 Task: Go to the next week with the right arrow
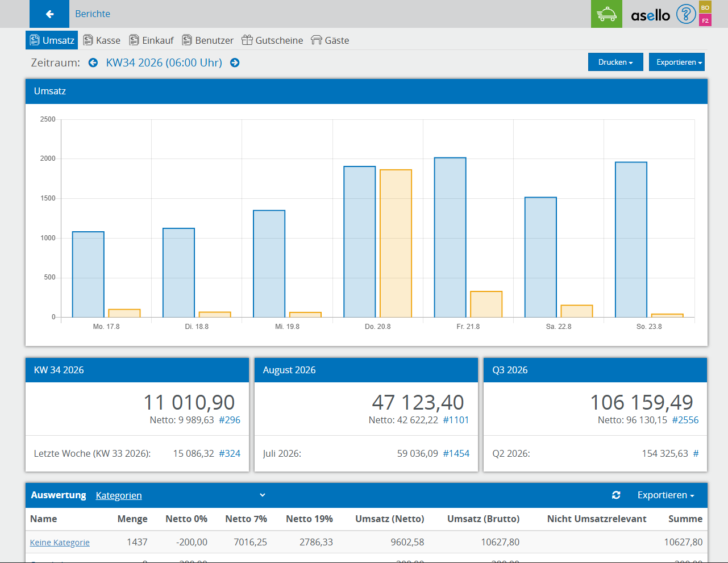[235, 62]
